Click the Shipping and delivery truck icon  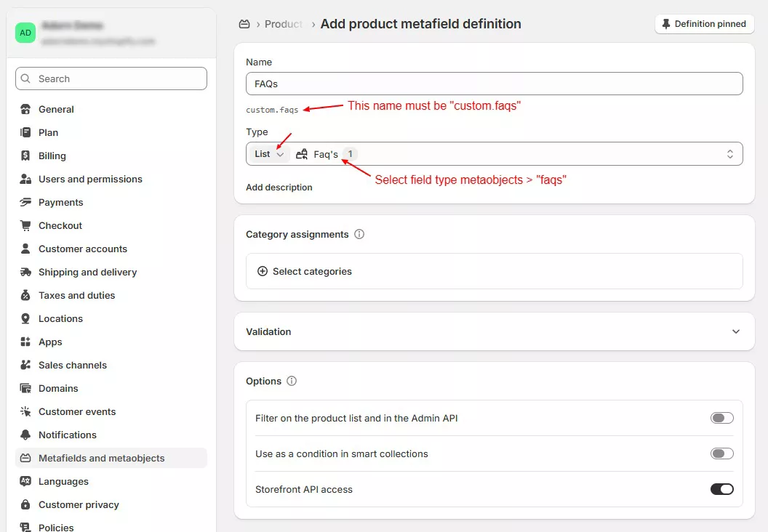coord(26,272)
